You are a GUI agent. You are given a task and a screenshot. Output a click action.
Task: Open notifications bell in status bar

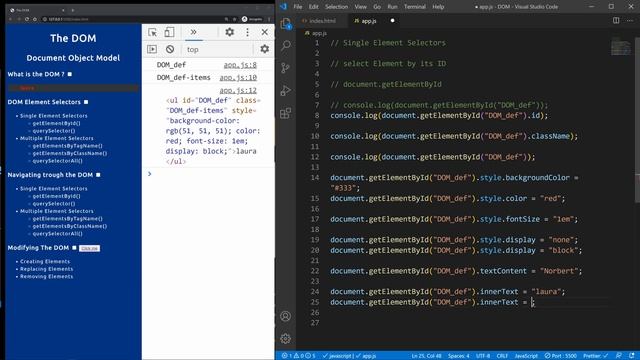coord(632,356)
